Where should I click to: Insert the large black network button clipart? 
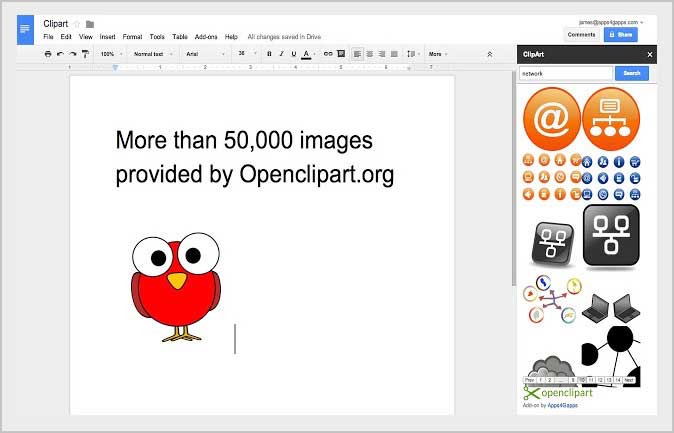click(611, 236)
